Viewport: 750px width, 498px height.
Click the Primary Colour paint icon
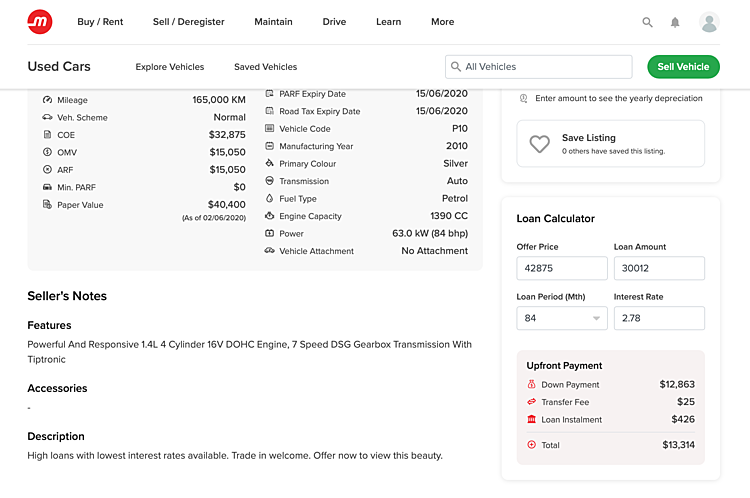[269, 163]
